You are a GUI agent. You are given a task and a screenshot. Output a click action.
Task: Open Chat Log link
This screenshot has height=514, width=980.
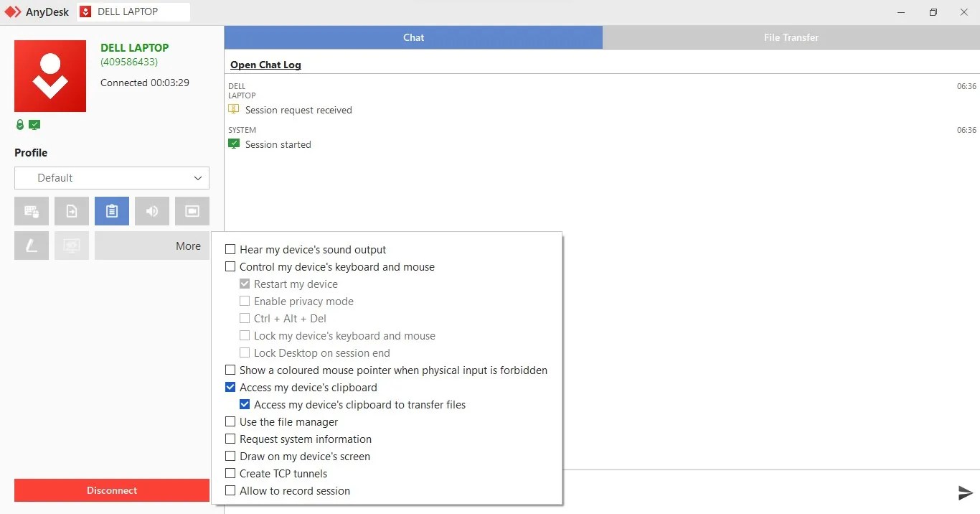[x=265, y=65]
